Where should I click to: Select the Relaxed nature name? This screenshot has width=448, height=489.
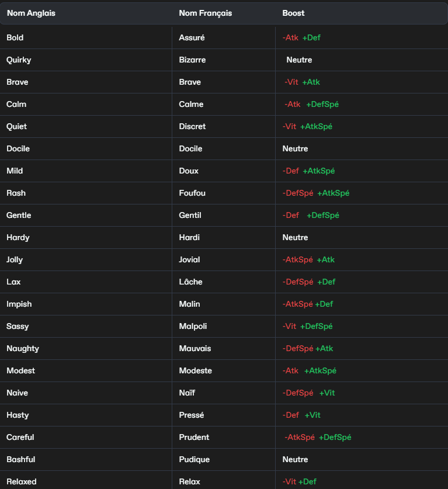coord(22,481)
